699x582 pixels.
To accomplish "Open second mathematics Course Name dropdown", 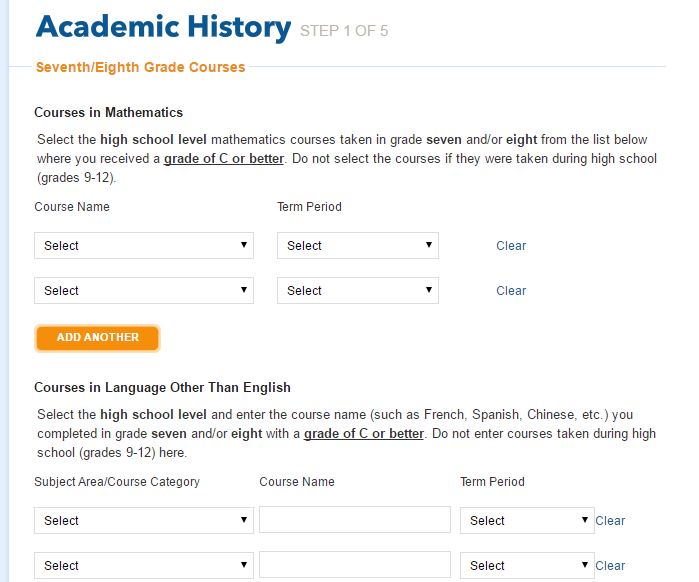I will point(144,291).
